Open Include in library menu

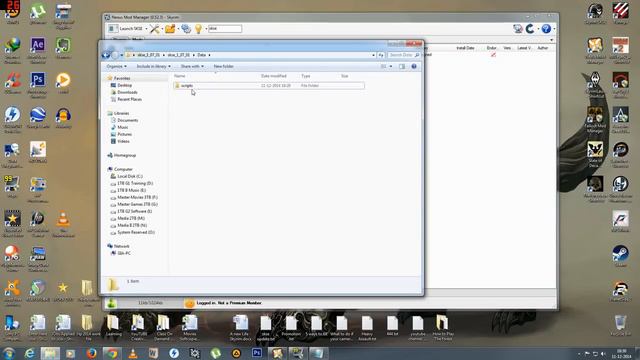[153, 66]
